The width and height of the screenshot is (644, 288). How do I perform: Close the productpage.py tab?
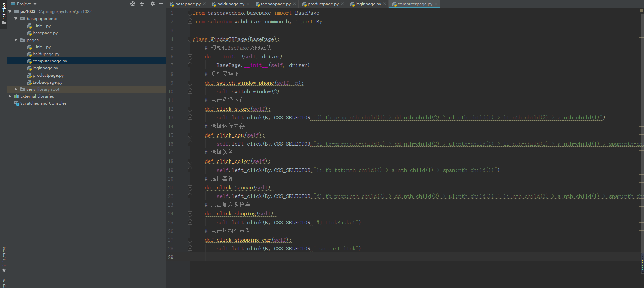342,4
